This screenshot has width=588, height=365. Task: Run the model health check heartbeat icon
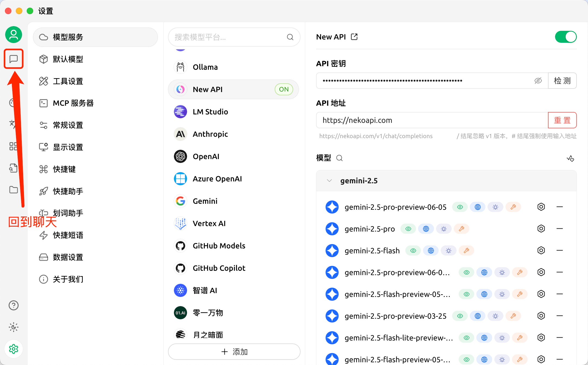coord(571,158)
